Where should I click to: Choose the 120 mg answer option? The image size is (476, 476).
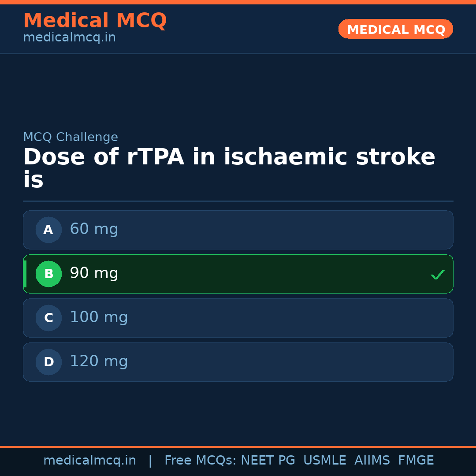238,362
